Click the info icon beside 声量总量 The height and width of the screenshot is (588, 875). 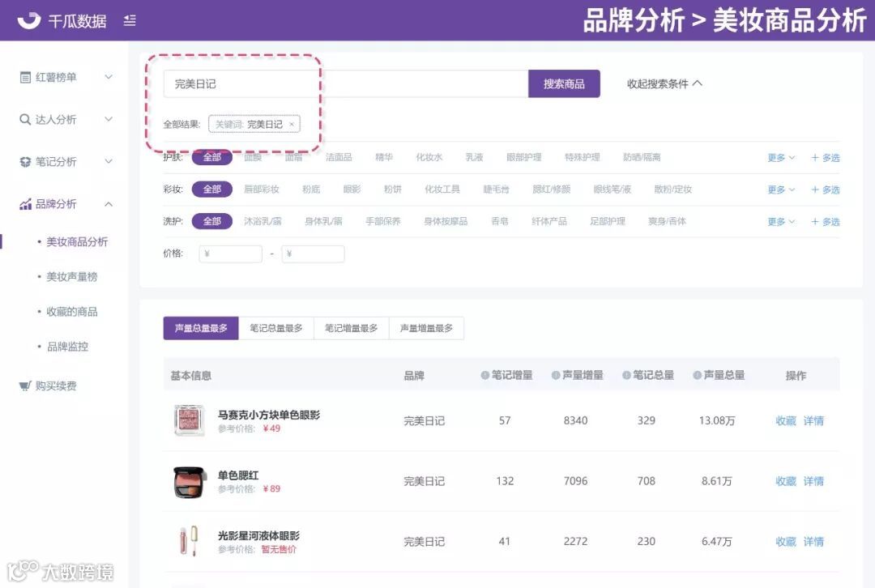698,376
